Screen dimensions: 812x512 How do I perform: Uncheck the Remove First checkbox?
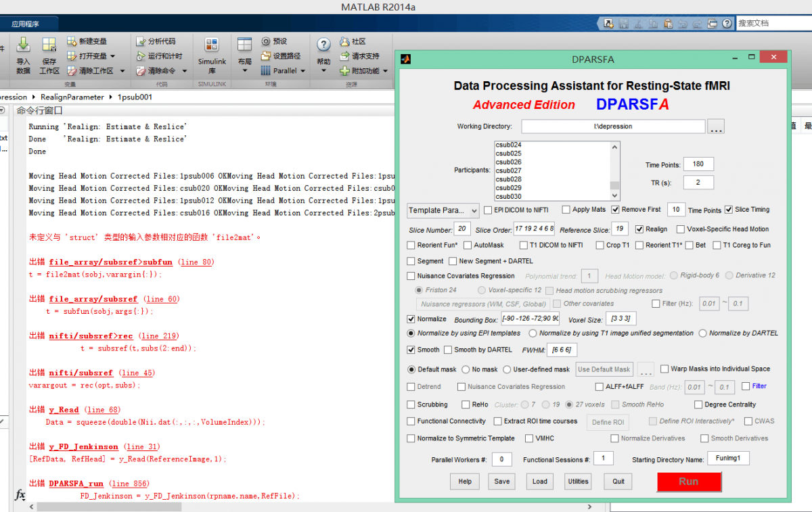[615, 210]
